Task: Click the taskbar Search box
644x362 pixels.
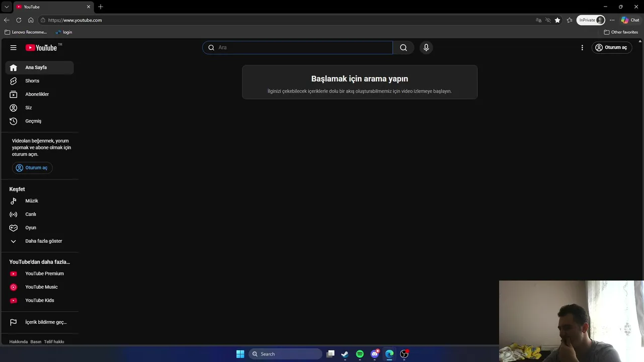Action: click(x=285, y=354)
